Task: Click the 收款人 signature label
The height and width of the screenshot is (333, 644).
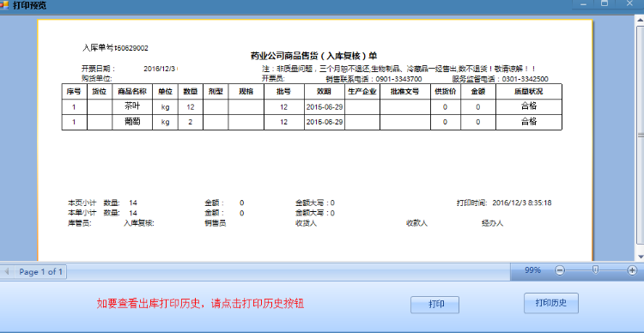Action: [416, 223]
